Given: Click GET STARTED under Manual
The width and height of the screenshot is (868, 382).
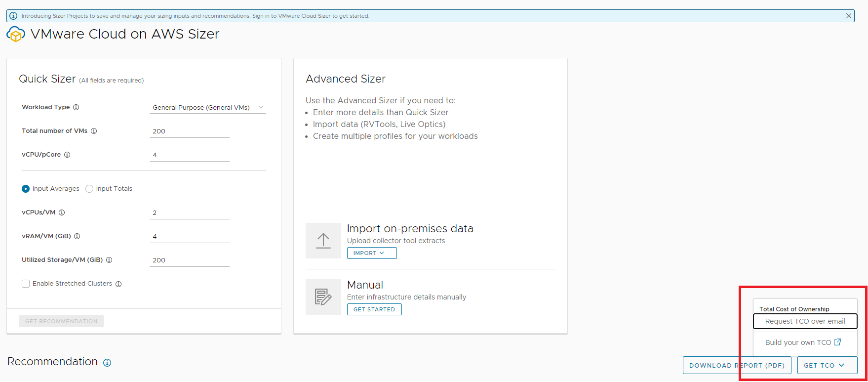Looking at the screenshot, I should point(374,309).
